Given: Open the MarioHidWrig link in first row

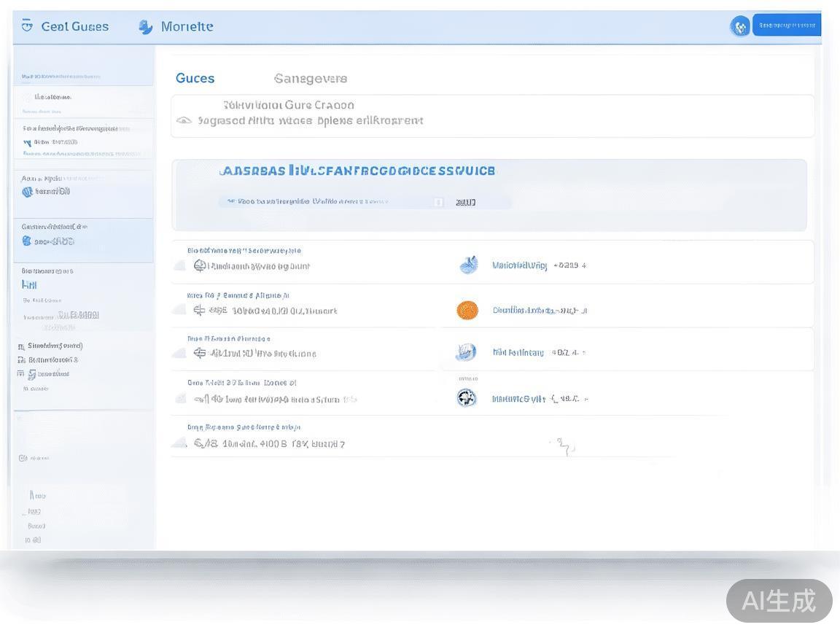Looking at the screenshot, I should tap(519, 265).
